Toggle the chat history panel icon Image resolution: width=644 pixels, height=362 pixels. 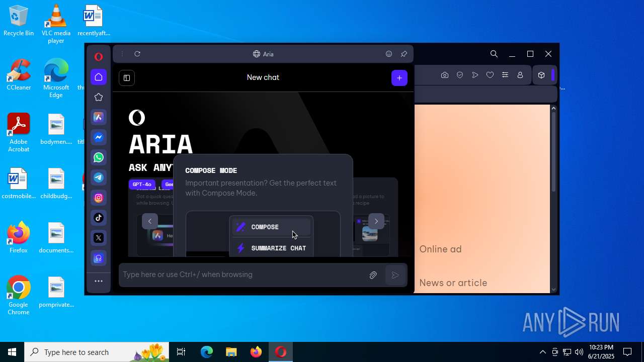[127, 77]
